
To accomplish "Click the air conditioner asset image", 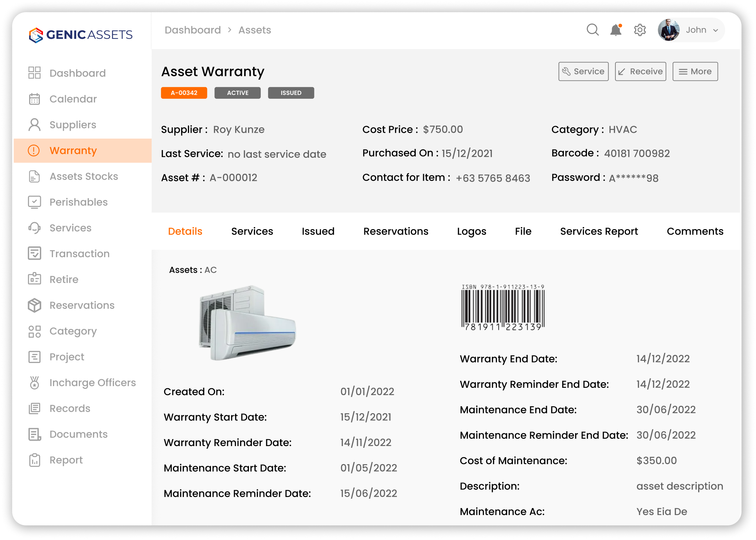I will point(248,323).
